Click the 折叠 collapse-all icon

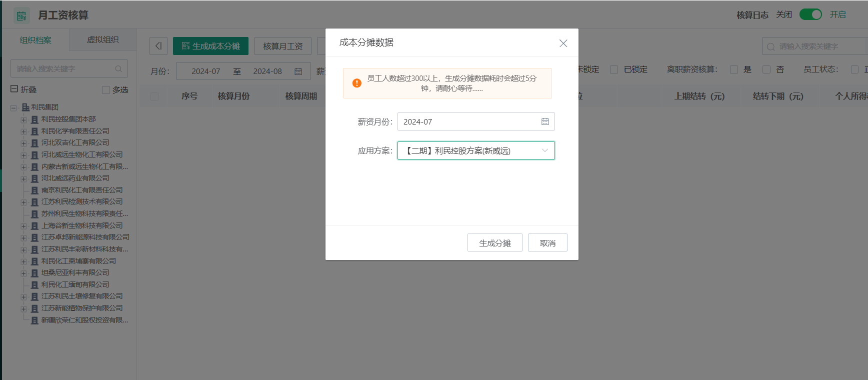pos(14,89)
